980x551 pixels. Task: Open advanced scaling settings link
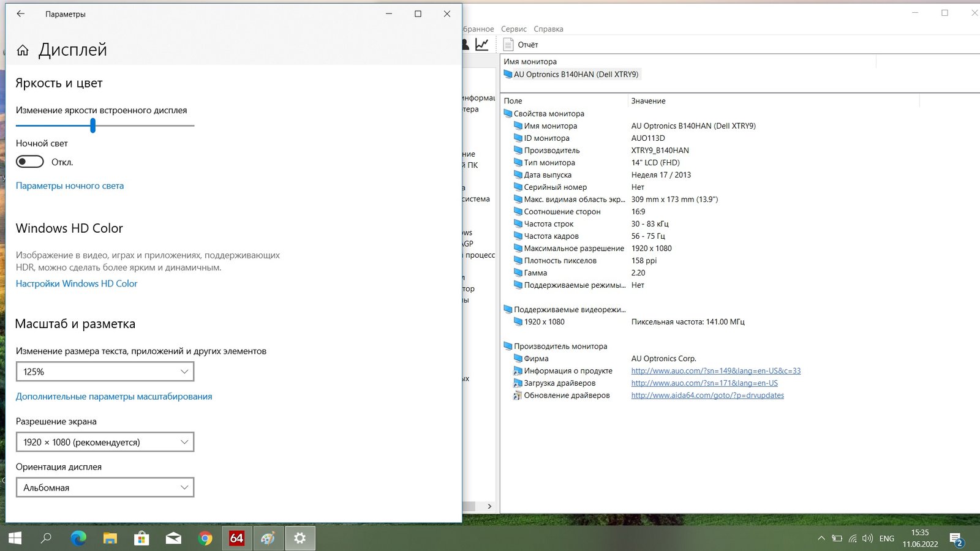pyautogui.click(x=114, y=396)
